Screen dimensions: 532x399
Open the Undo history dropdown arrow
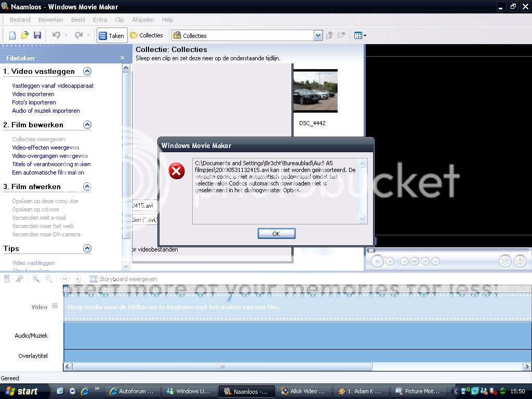66,35
